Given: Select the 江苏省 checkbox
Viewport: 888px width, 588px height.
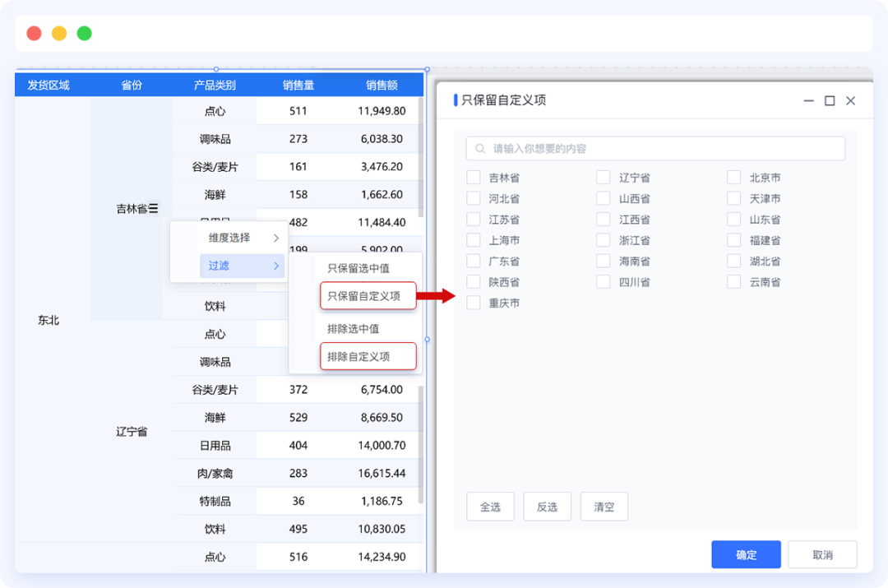Looking at the screenshot, I should 474,220.
